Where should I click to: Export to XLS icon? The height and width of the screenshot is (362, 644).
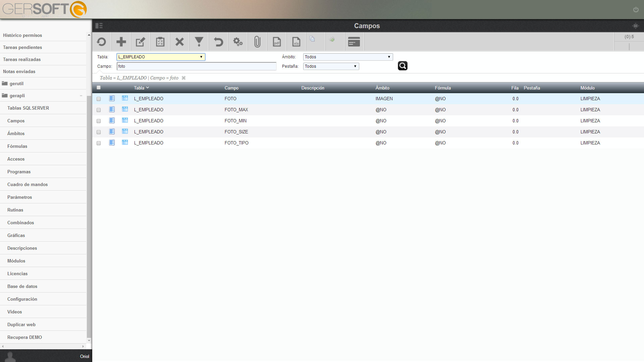point(296,42)
